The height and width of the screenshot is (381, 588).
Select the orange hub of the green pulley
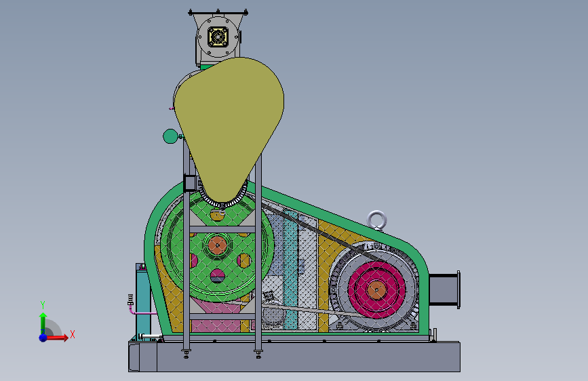(217, 245)
